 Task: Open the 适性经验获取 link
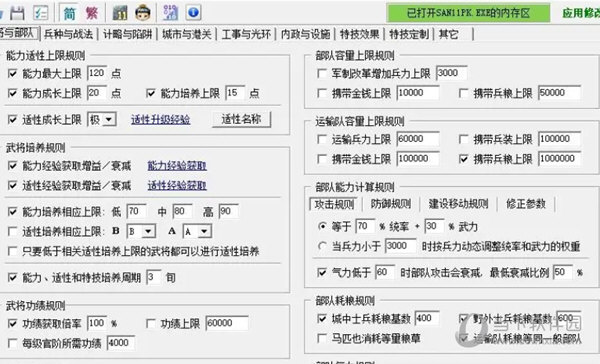177,185
